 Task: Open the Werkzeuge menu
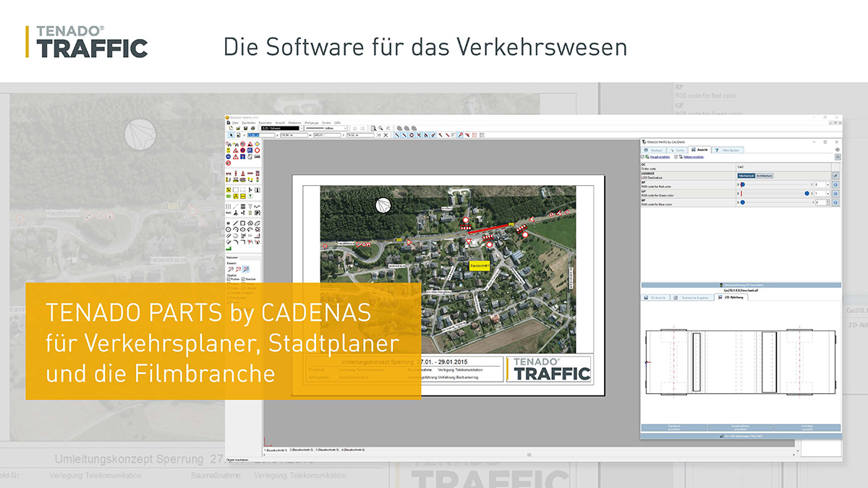[x=311, y=123]
